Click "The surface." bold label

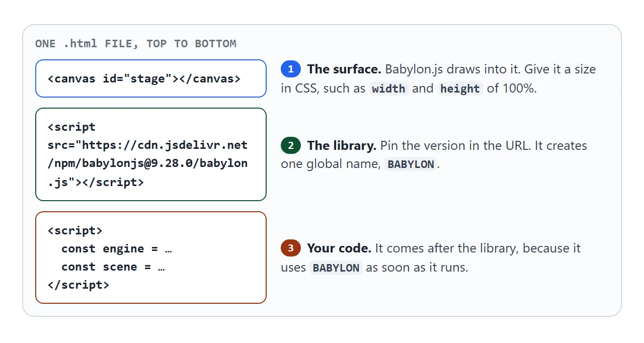(x=344, y=69)
